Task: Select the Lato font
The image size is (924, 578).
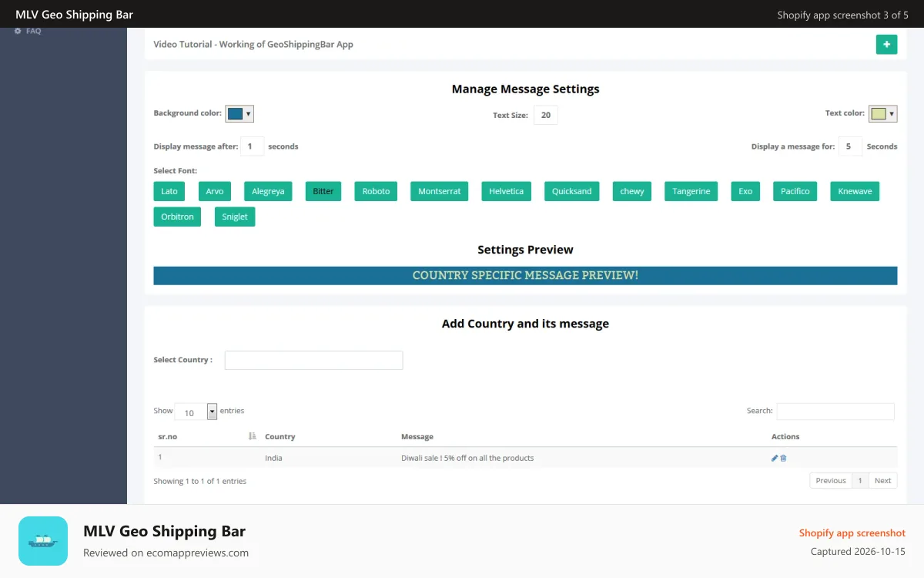Action: (169, 191)
